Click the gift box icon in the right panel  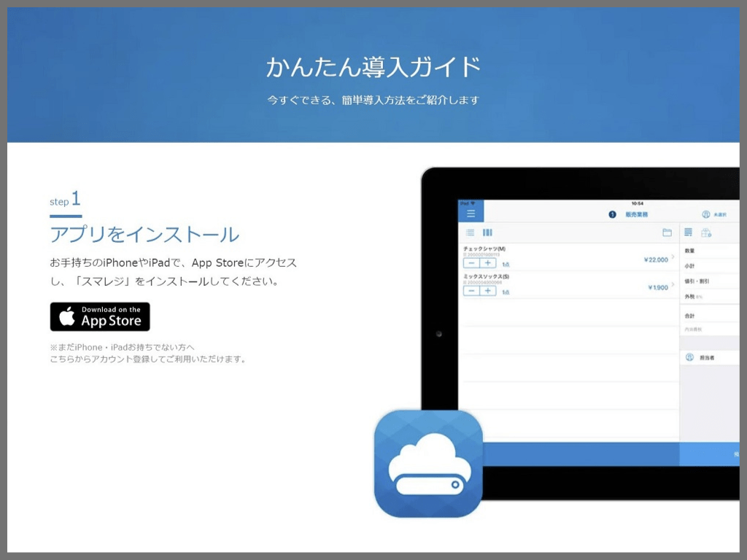705,233
